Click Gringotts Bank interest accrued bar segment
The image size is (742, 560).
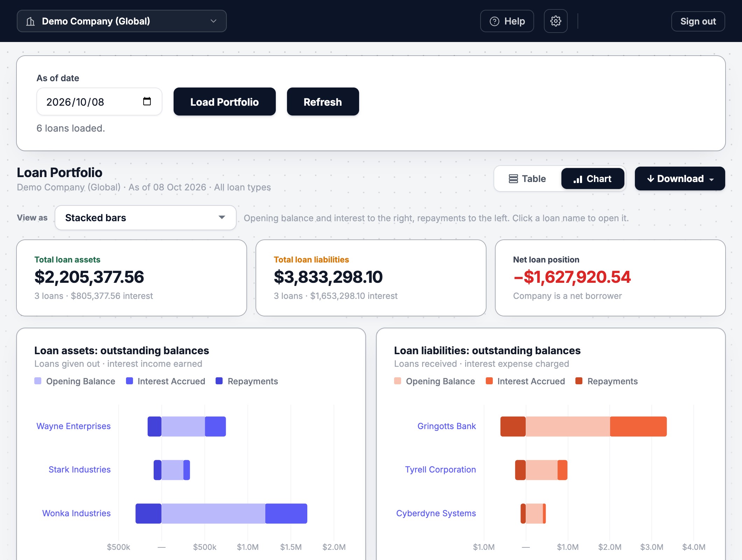pos(638,426)
